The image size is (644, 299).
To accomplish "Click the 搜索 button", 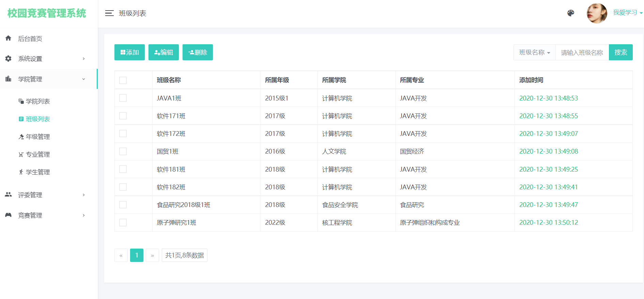I will coord(621,52).
